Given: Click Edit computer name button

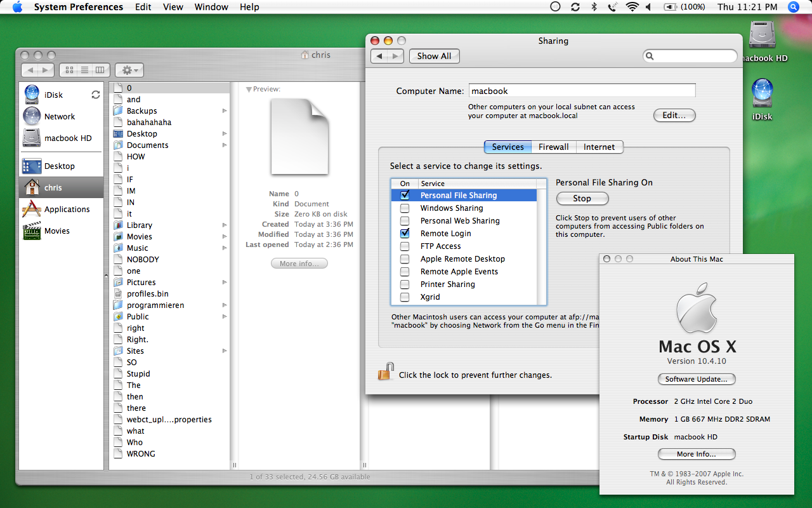Looking at the screenshot, I should click(674, 116).
